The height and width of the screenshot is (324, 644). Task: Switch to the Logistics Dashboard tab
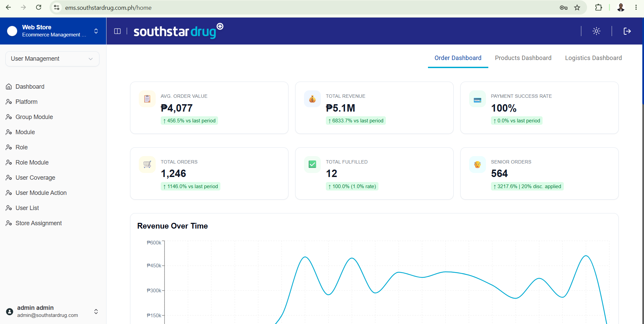point(593,58)
